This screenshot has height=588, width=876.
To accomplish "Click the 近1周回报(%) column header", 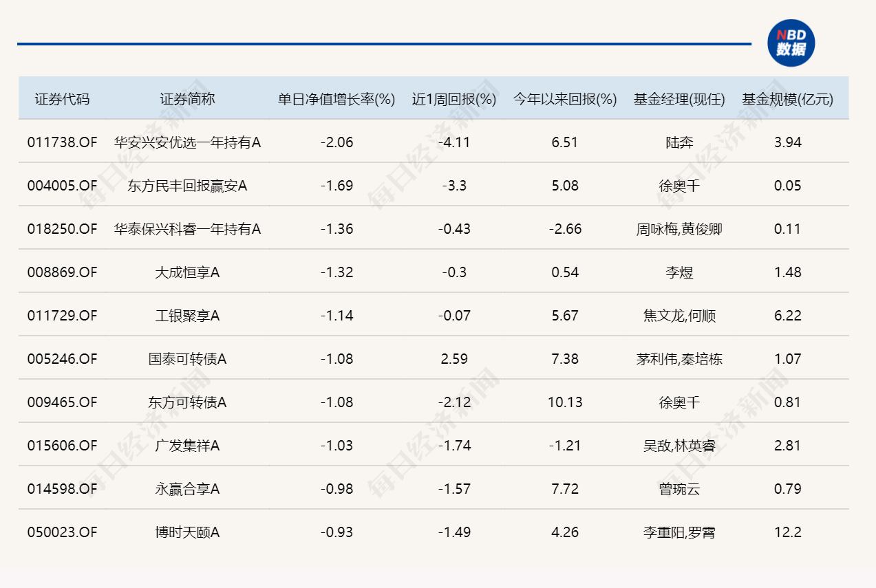I will (x=454, y=99).
